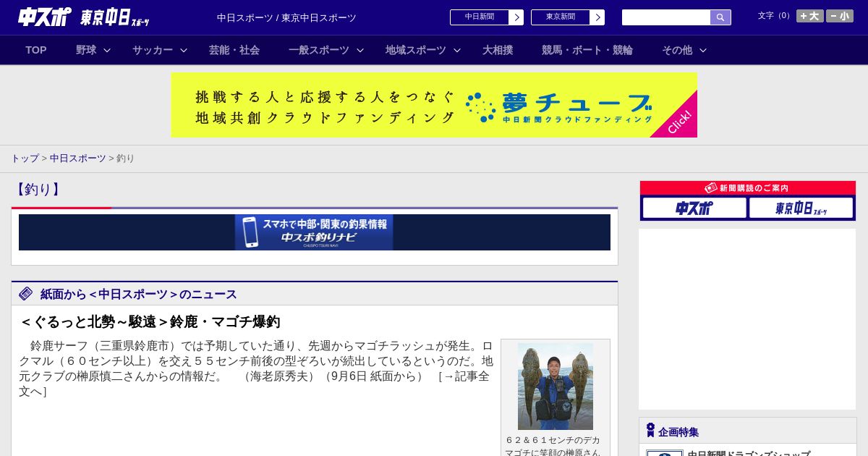Image resolution: width=868 pixels, height=456 pixels.
Task: Click the 夢チューブ crowdfunding banner
Action: click(434, 105)
